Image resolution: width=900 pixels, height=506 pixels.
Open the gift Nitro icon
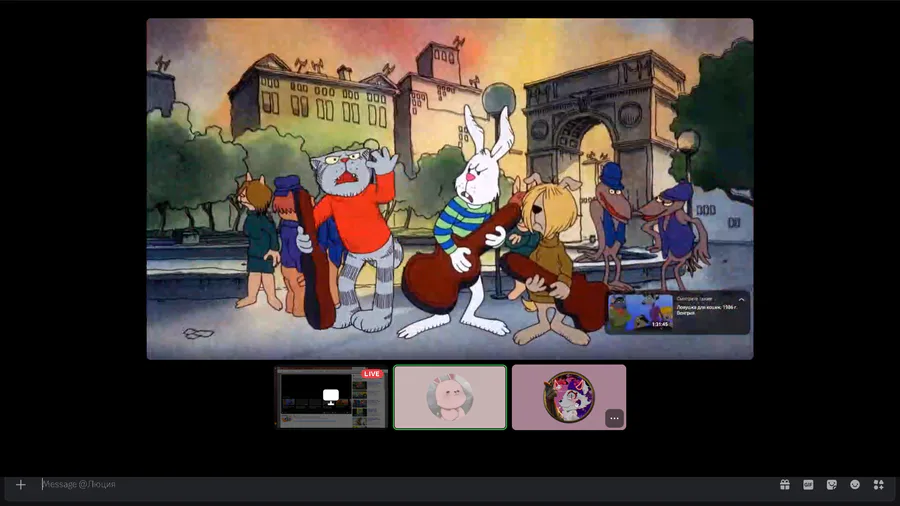785,485
